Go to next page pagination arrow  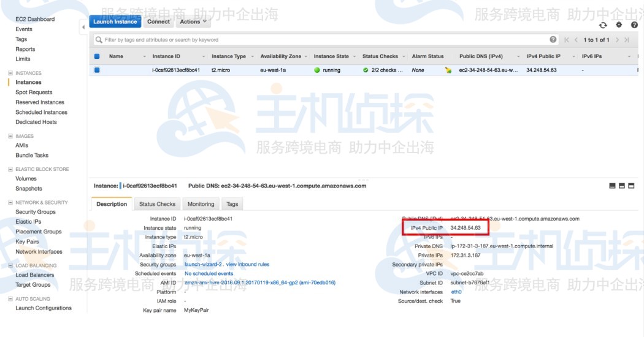point(617,40)
